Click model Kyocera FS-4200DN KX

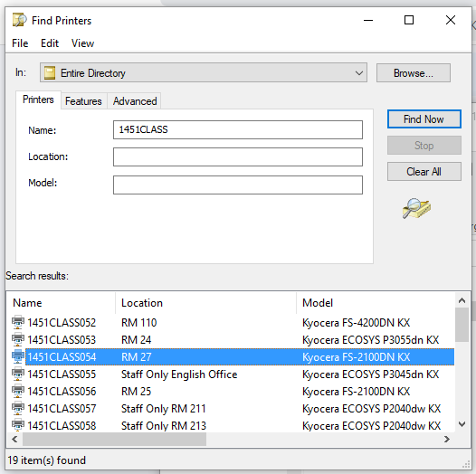[x=356, y=323]
